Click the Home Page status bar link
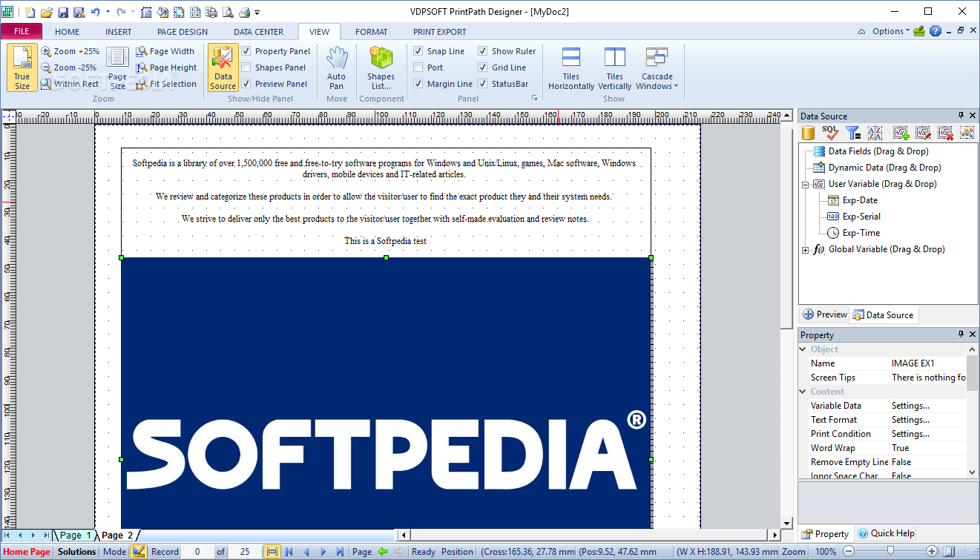Viewport: 980px width, 560px height. point(27,552)
